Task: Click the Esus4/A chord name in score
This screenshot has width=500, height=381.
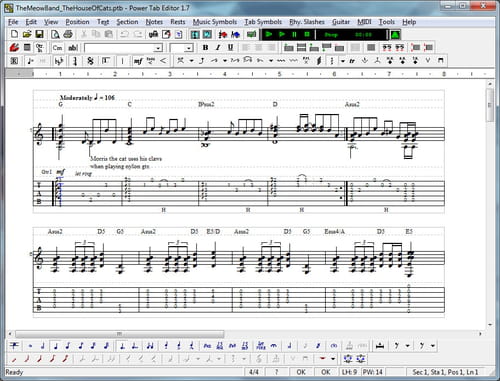Action: pos(335,232)
